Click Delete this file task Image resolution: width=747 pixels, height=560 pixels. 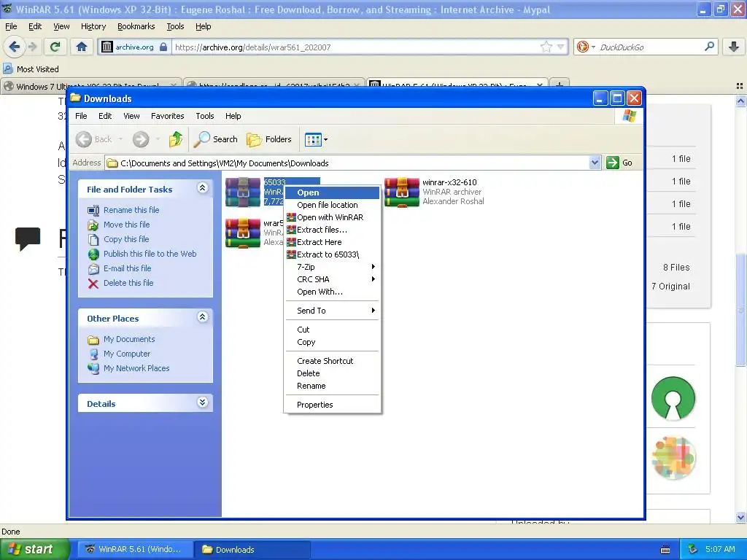click(128, 283)
